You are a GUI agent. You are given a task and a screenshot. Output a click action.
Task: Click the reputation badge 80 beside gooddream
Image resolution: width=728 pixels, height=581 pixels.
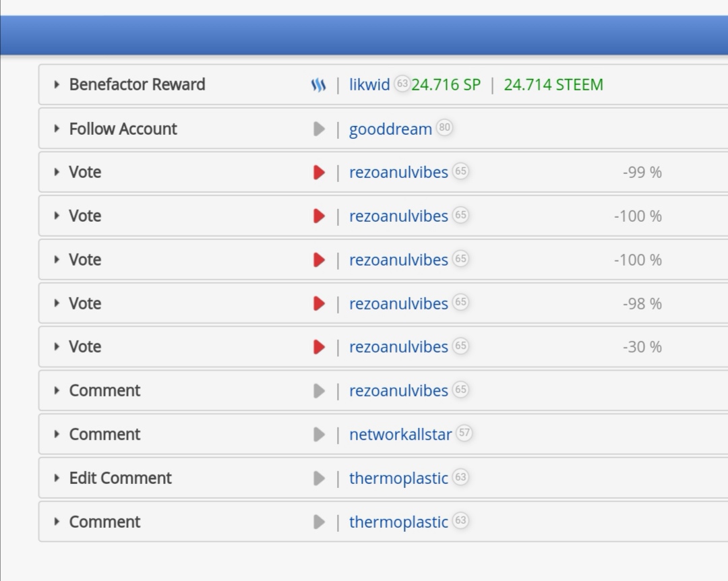click(444, 127)
